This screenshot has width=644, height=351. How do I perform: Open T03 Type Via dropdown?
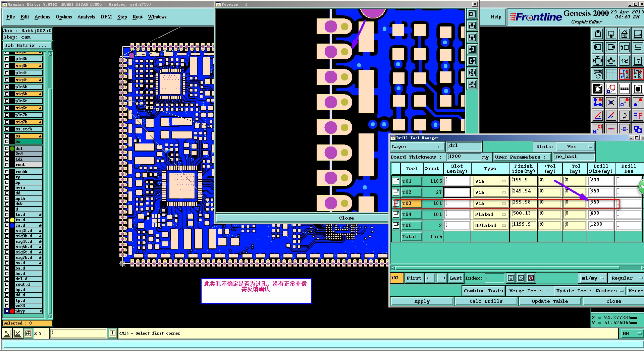[x=490, y=203]
